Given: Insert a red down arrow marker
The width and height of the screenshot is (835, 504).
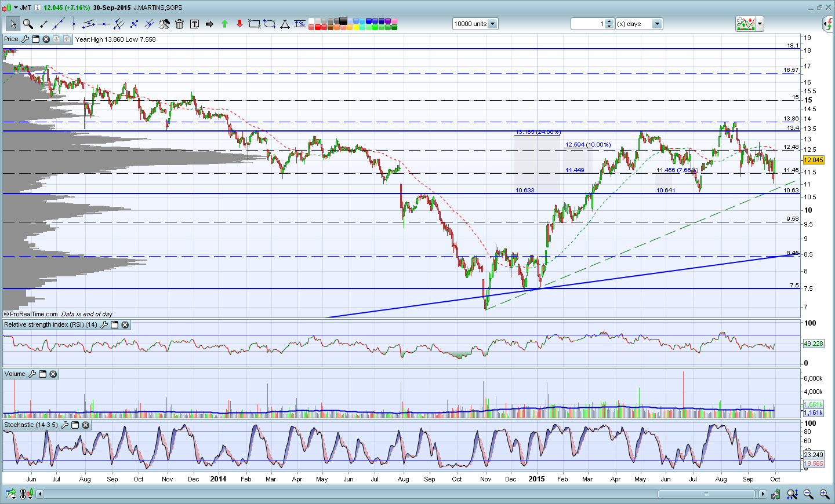Looking at the screenshot, I should tap(239, 24).
